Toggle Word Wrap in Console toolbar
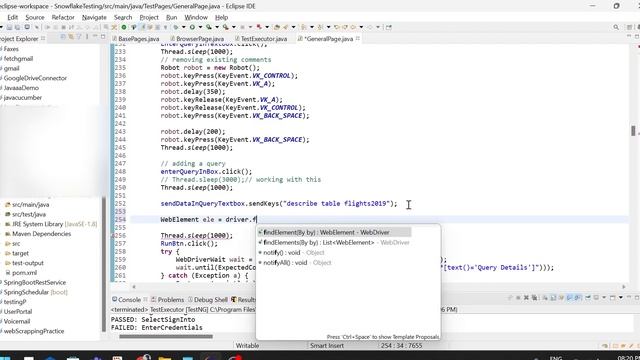Image resolution: width=640 pixels, height=360 pixels. [x=561, y=298]
